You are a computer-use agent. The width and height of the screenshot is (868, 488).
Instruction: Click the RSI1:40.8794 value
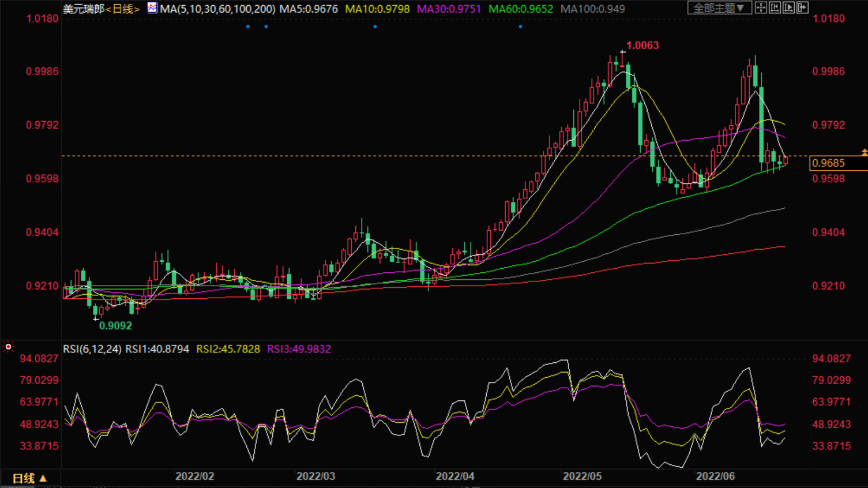[157, 349]
